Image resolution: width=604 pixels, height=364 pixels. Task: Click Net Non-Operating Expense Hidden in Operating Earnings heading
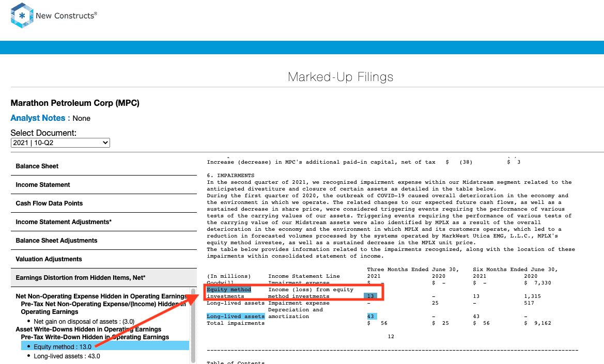click(x=101, y=296)
